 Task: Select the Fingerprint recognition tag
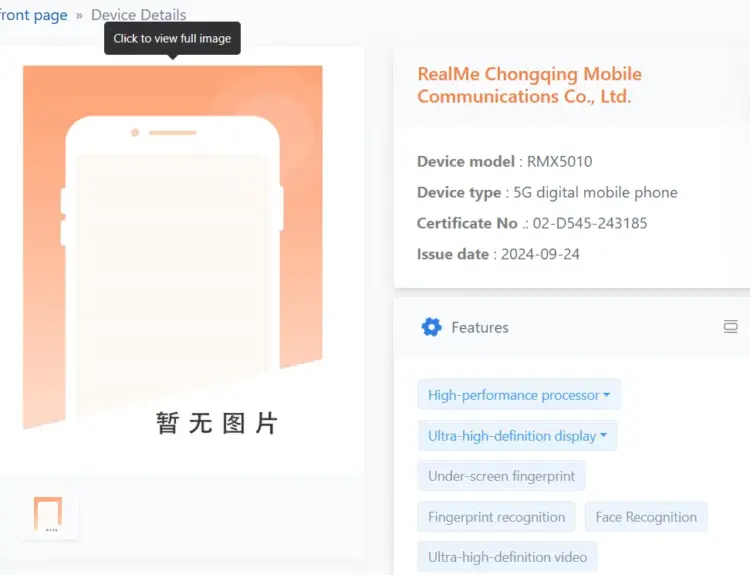[496, 517]
